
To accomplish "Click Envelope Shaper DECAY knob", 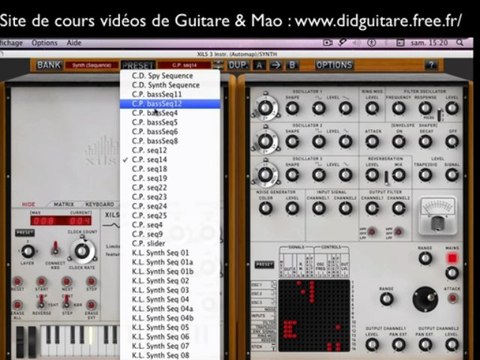I will click(x=425, y=142).
